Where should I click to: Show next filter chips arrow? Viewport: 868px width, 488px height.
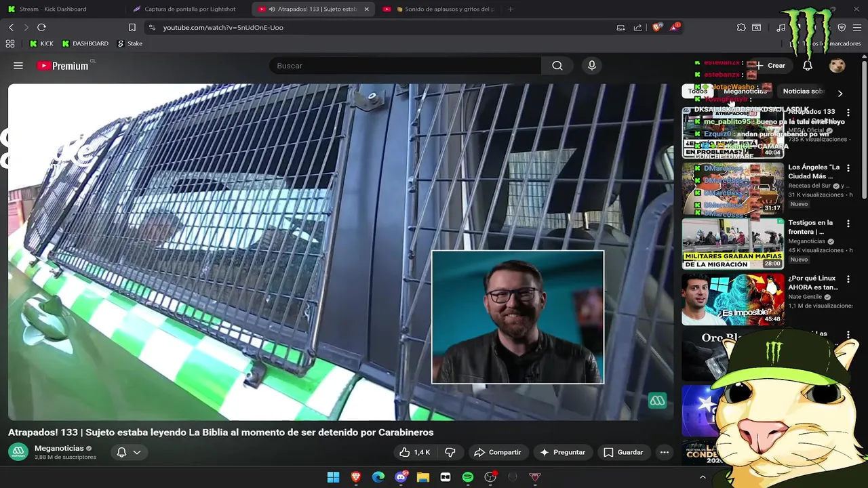[840, 93]
